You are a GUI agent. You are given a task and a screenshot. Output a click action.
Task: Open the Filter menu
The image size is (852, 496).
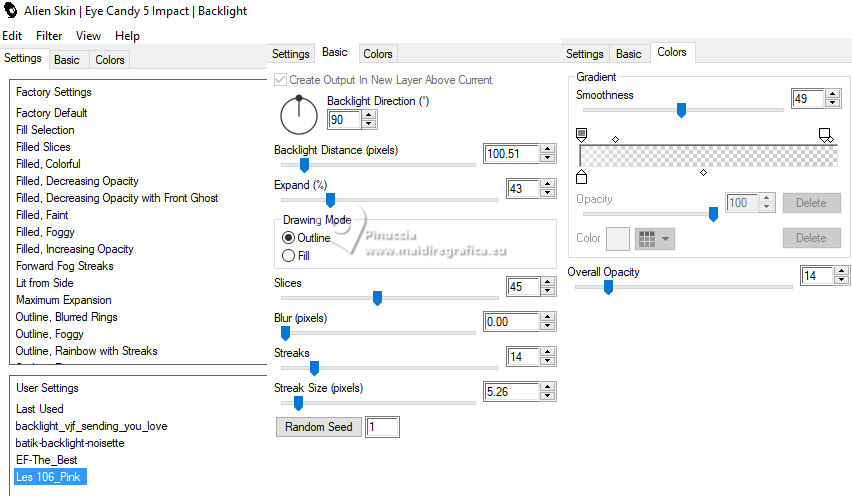(49, 36)
